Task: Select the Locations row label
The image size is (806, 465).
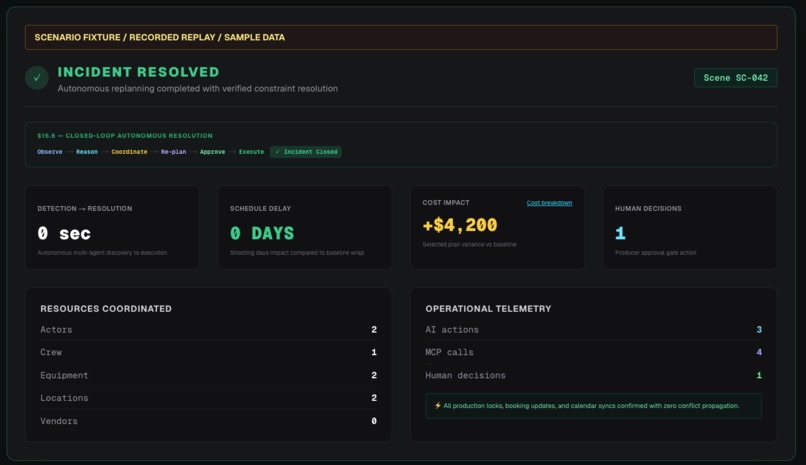Action: point(64,398)
